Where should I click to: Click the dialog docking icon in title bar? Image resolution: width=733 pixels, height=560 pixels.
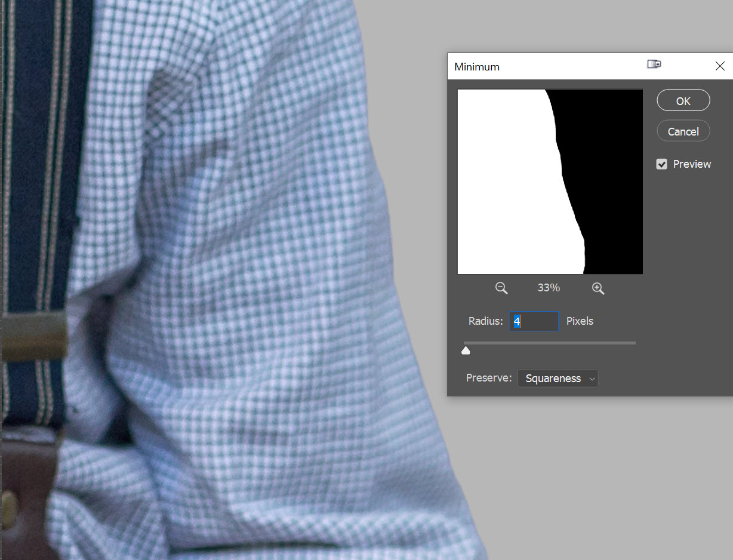[x=654, y=64]
